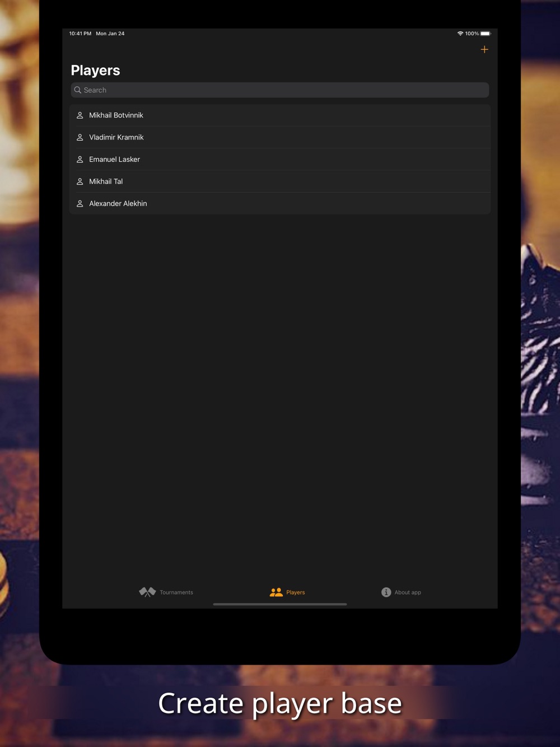Viewport: 560px width, 747px height.
Task: Tap the orange plus add player icon
Action: coord(484,49)
